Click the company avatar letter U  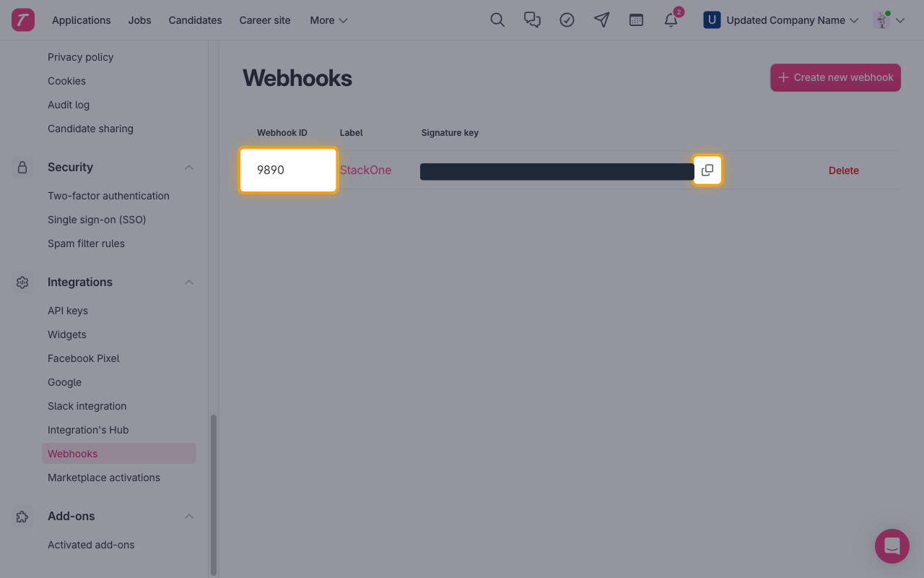(x=712, y=20)
